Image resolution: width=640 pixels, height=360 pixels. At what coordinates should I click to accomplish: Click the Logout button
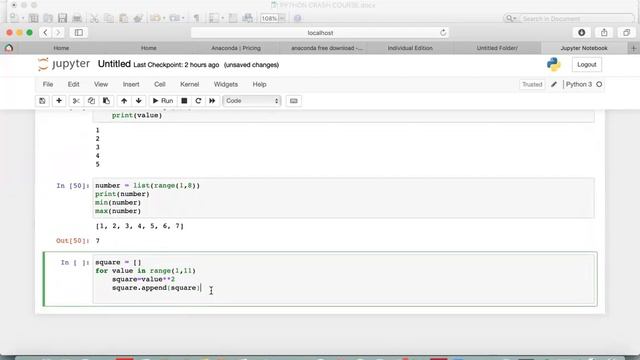tap(587, 65)
